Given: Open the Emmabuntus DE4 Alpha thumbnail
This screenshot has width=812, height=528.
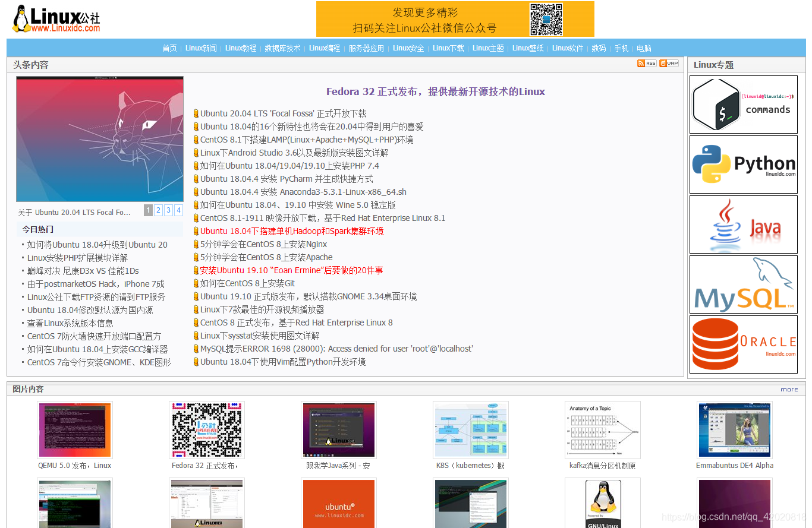Looking at the screenshot, I should [734, 430].
